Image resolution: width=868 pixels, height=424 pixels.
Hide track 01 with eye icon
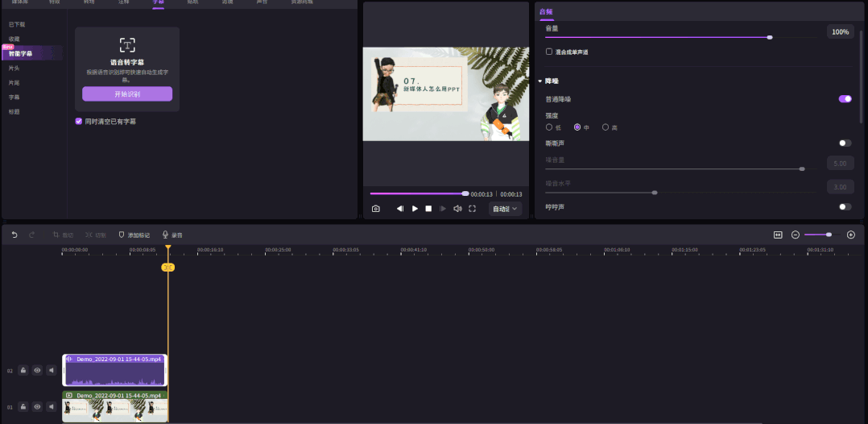(x=37, y=407)
